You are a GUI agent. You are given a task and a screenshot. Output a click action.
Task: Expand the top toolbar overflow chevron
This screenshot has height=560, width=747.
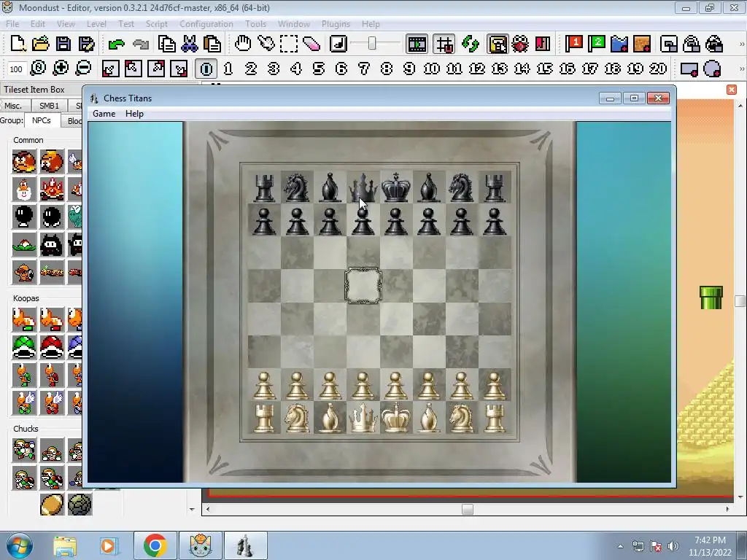click(741, 44)
